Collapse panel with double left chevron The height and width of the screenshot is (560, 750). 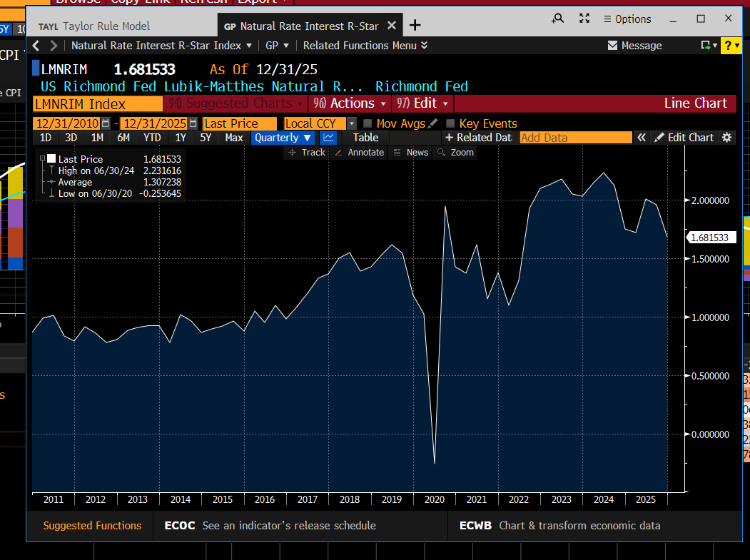642,138
